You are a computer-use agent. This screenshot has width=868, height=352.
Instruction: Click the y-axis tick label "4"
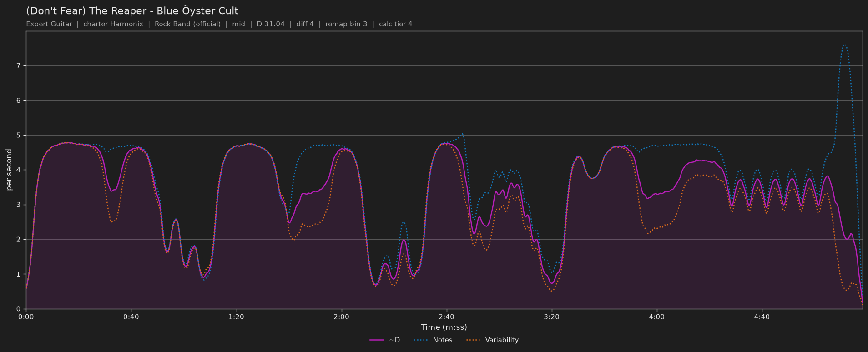click(x=18, y=170)
